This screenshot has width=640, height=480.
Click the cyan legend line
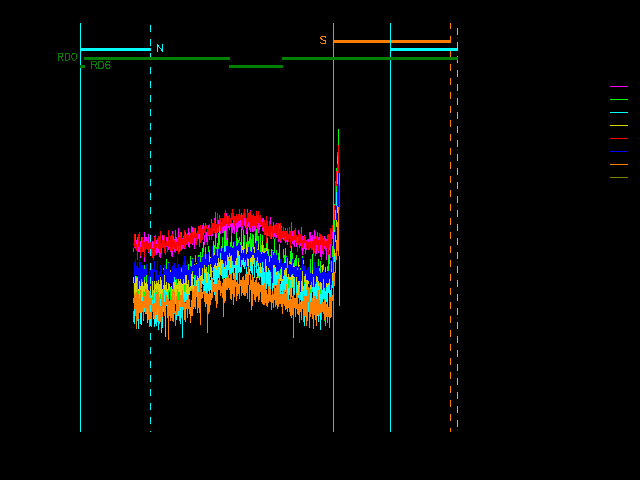[619, 113]
